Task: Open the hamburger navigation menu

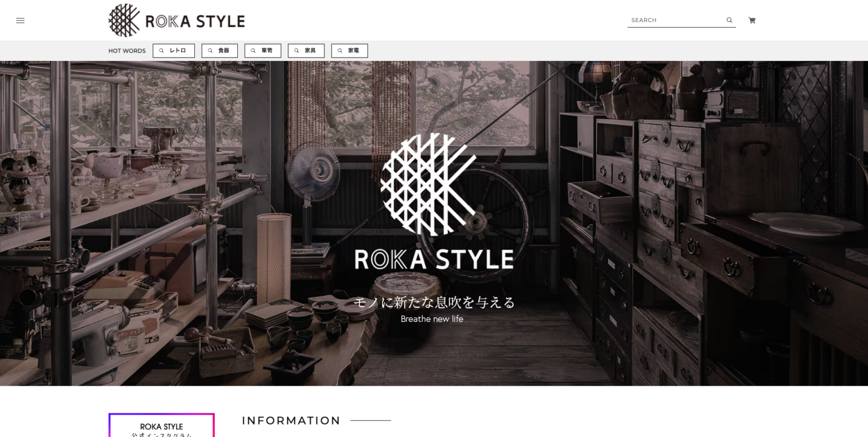Action: point(20,20)
